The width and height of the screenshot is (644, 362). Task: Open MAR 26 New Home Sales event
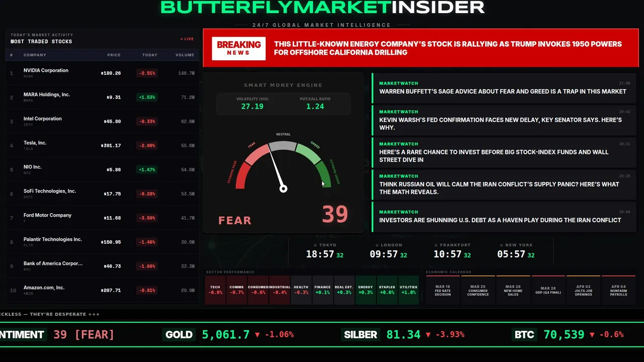tap(513, 290)
